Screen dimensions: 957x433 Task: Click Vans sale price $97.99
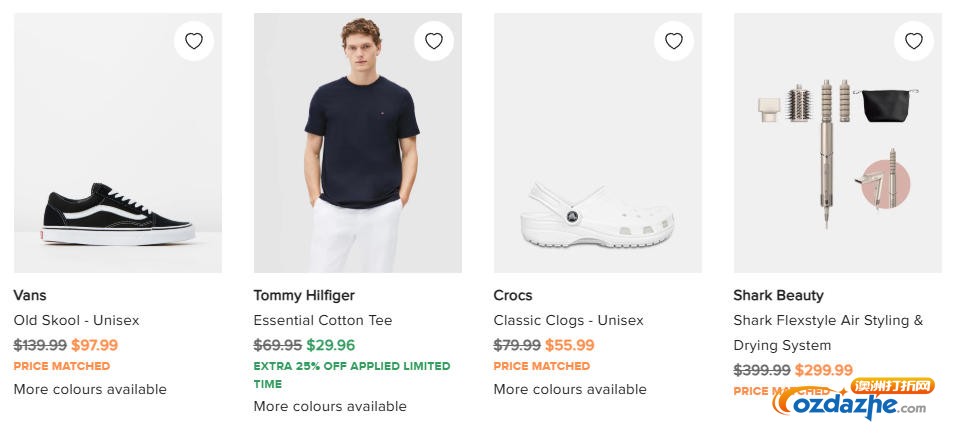(x=95, y=345)
